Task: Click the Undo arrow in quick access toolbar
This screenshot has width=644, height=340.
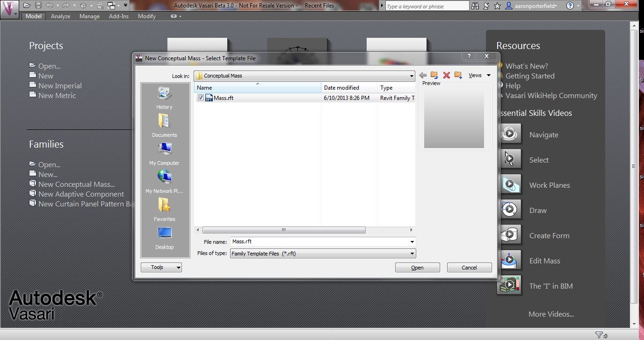Action: [49, 6]
